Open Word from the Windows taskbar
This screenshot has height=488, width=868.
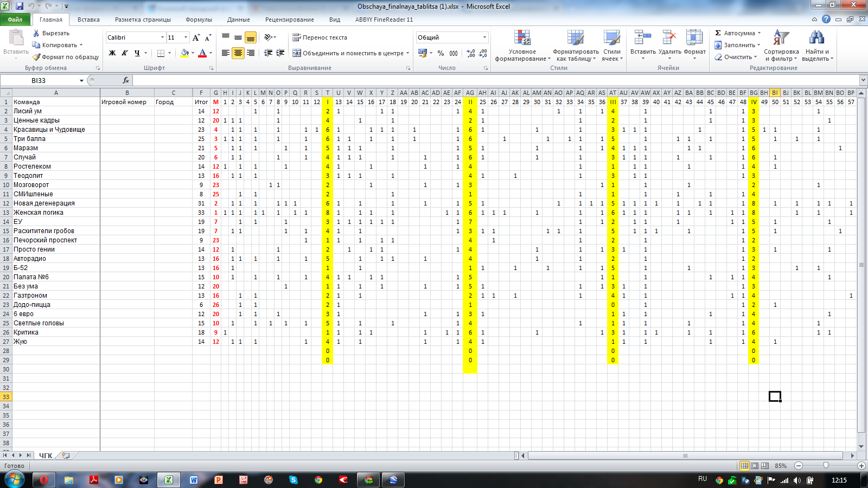(194, 480)
